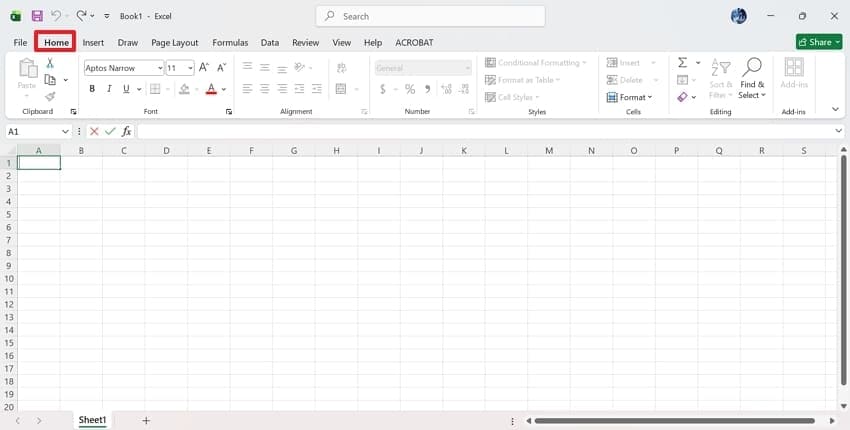Open the Aptos Narrow font dropdown
Image resolution: width=850 pixels, height=430 pixels.
[160, 68]
